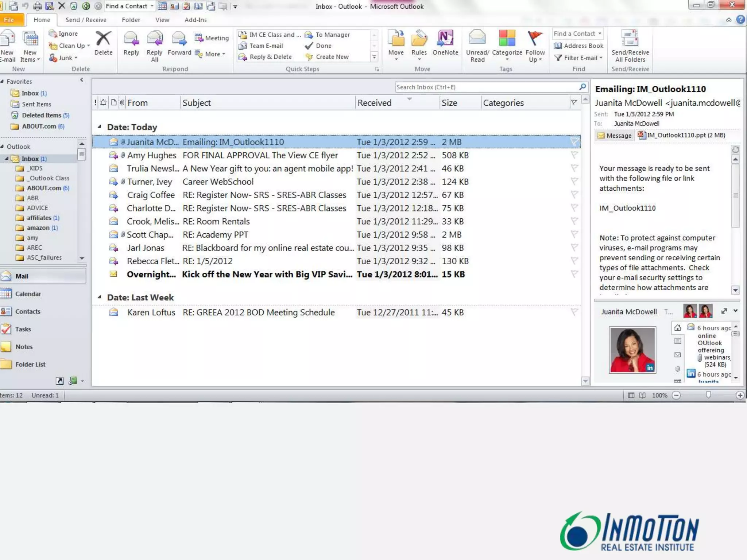The width and height of the screenshot is (747, 560).
Task: Switch to the Send / Receive tab
Action: (86, 20)
